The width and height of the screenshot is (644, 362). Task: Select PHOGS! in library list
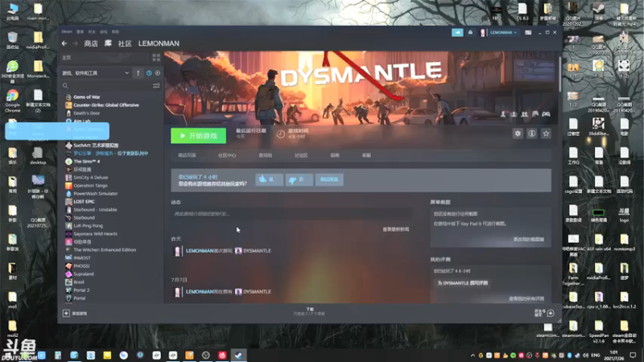click(x=81, y=266)
